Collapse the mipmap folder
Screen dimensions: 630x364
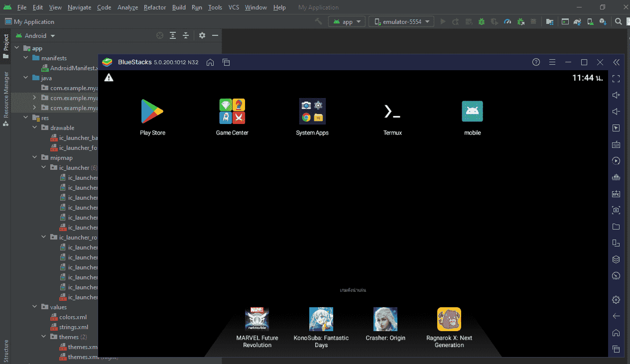coord(35,158)
